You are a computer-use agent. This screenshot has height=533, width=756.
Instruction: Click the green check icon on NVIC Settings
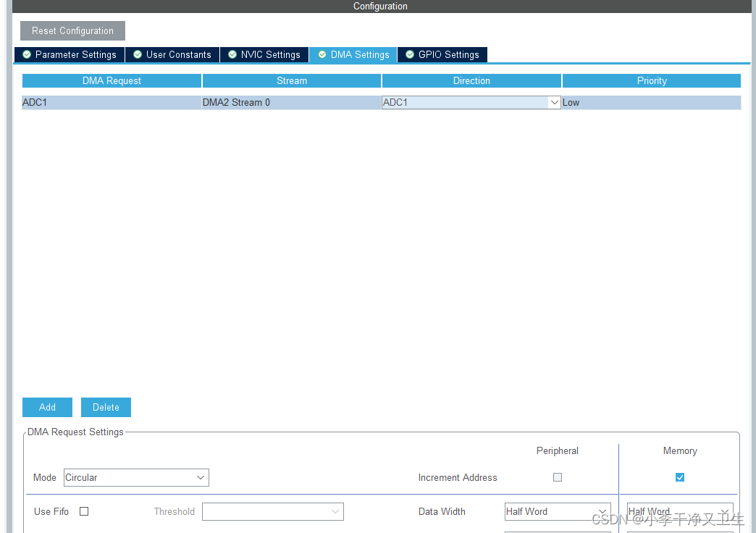pyautogui.click(x=232, y=54)
